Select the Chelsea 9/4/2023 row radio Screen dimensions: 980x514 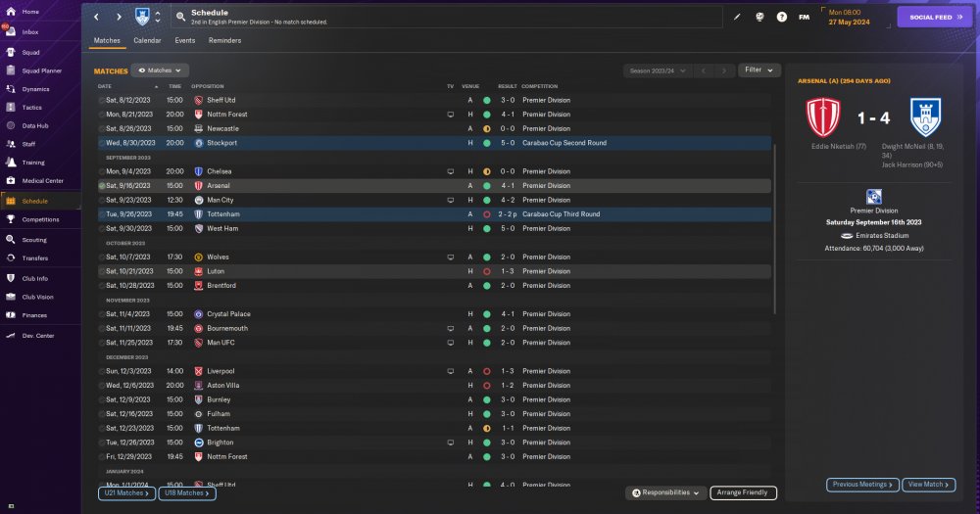coord(102,171)
